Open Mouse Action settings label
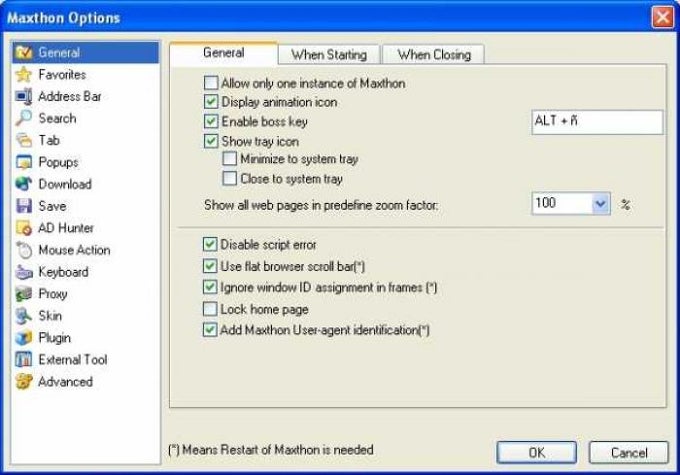Image resolution: width=680 pixels, height=475 pixels. (74, 250)
